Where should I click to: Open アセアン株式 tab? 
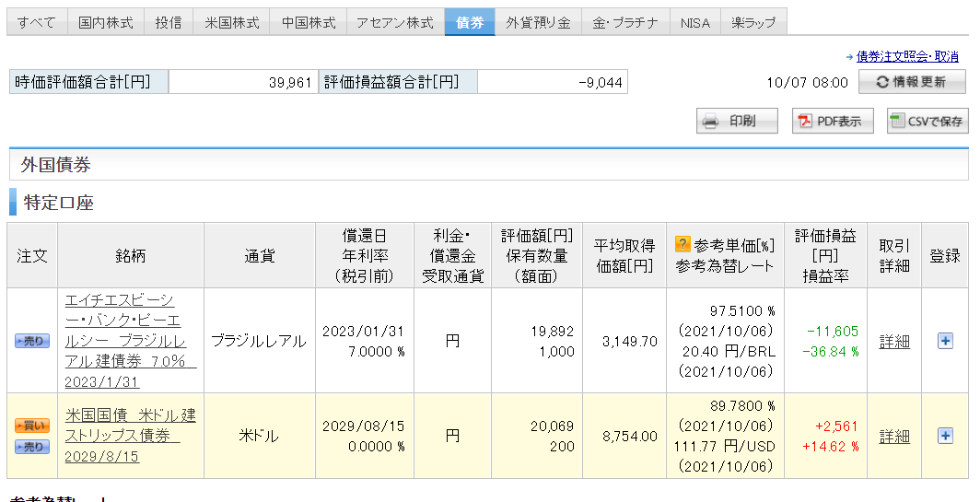coord(395,22)
